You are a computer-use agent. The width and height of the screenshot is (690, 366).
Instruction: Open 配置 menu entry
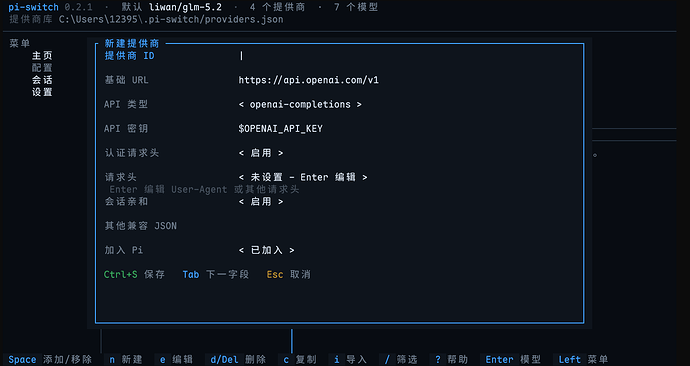pyautogui.click(x=42, y=68)
